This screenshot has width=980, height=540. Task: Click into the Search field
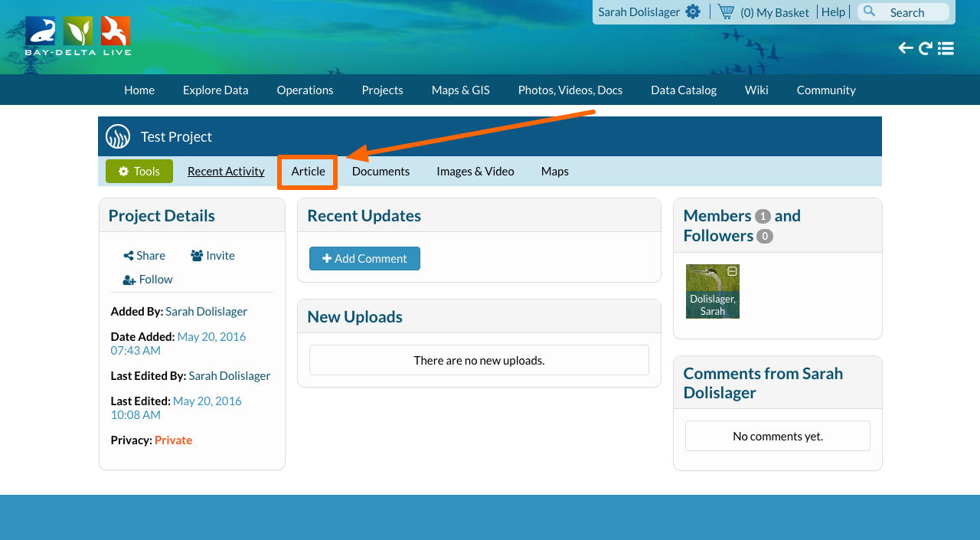(913, 12)
